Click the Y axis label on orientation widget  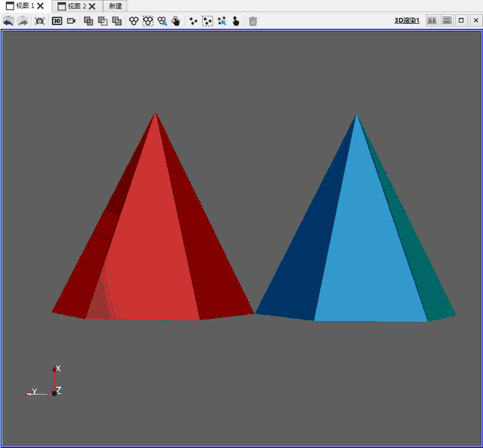click(35, 391)
